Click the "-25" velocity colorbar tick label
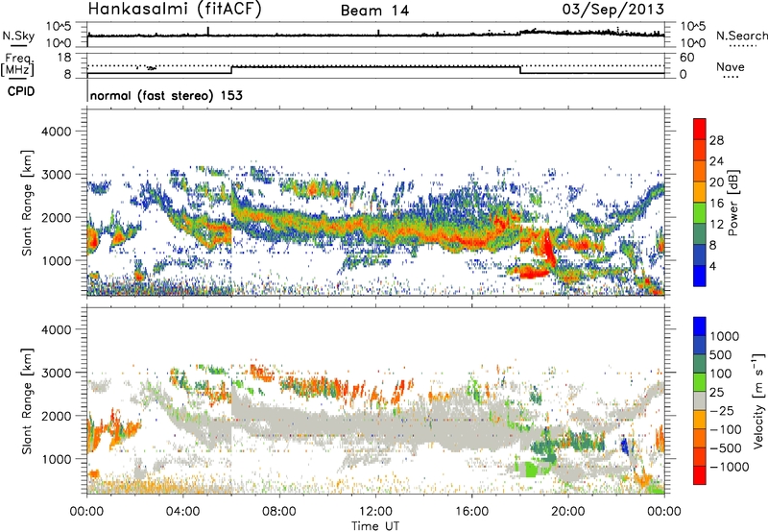The height and width of the screenshot is (532, 768). coord(721,410)
